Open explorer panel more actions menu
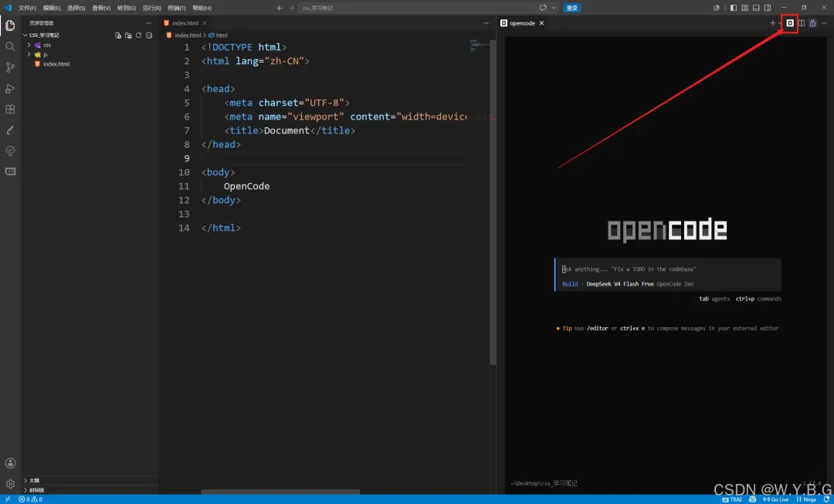This screenshot has width=834, height=504. [x=148, y=23]
